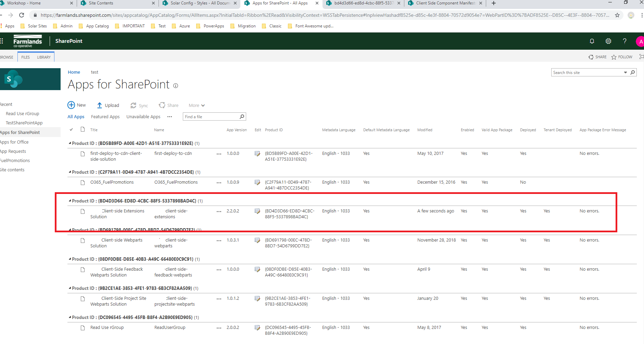Image resolution: width=644 pixels, height=344 pixels.
Task: Follow this site using the star icon
Action: coord(614,57)
